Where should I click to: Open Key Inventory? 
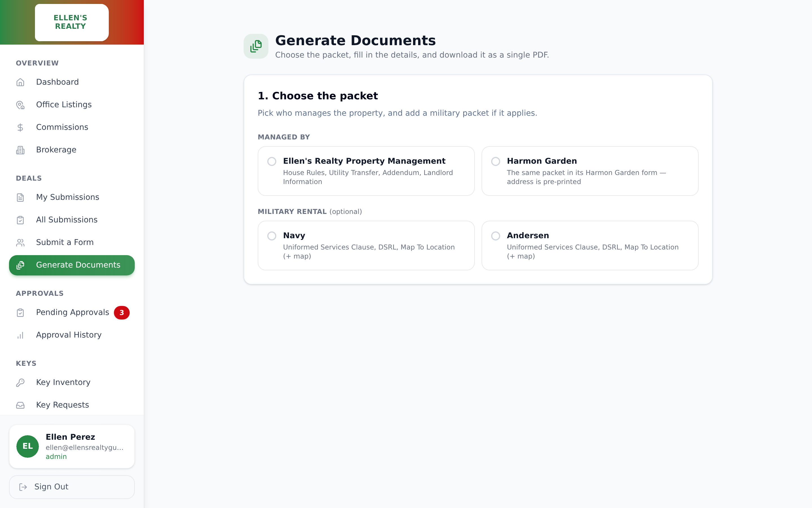pos(72,382)
